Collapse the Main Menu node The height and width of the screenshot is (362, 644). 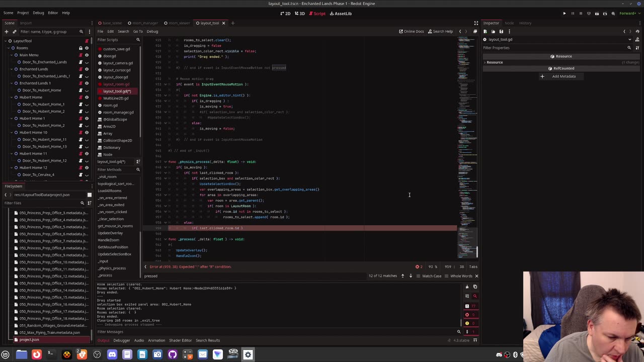(12, 55)
